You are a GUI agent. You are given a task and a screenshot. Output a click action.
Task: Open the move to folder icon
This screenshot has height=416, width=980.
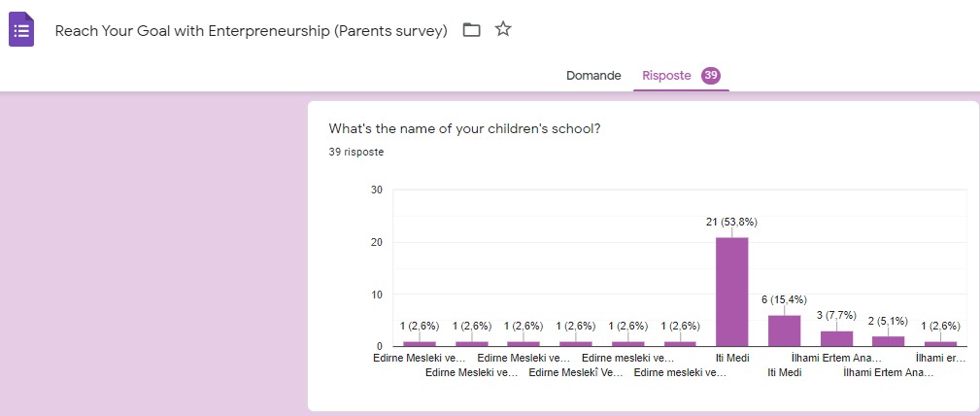[472, 30]
